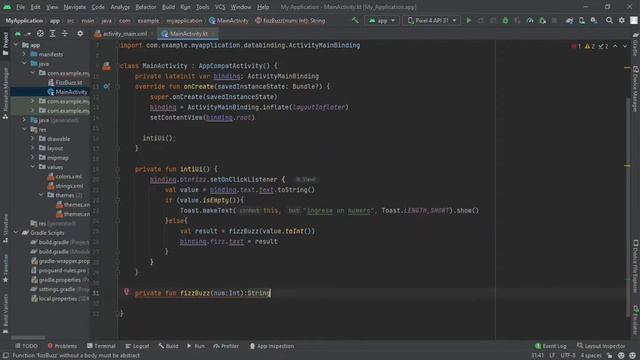Open the Profiler tool window
The height and width of the screenshot is (360, 640).
point(226,346)
